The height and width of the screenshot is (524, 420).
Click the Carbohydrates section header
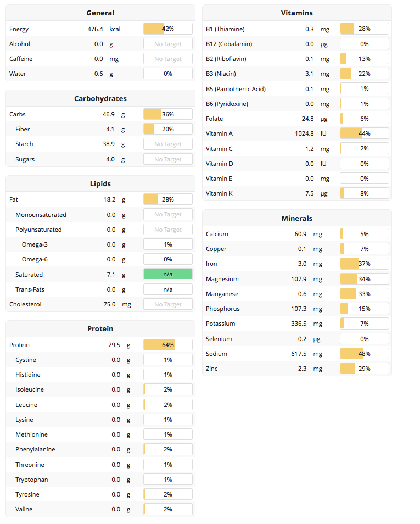100,99
